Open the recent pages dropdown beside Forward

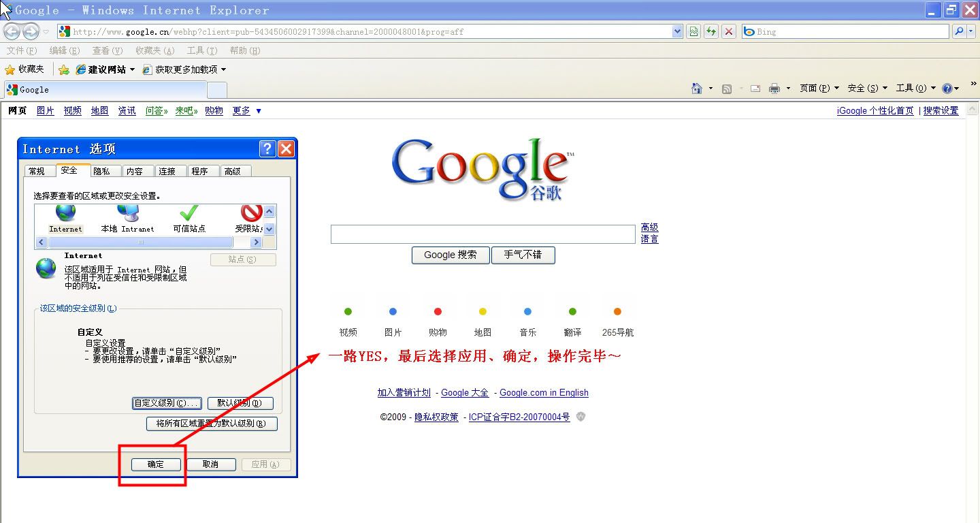coord(46,32)
